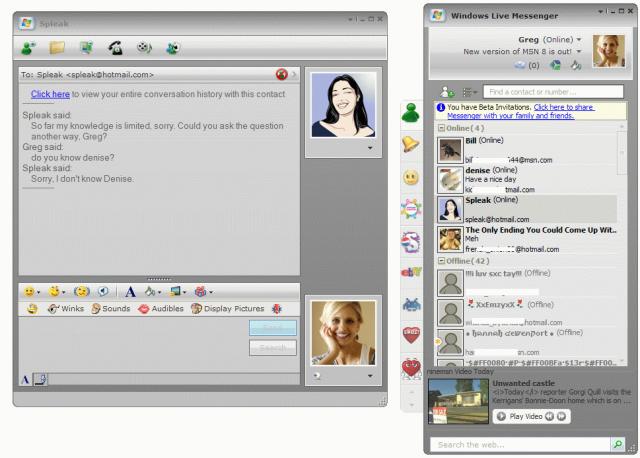Open the emoticon smiley picker
The width and height of the screenshot is (640, 458).
pos(31,291)
